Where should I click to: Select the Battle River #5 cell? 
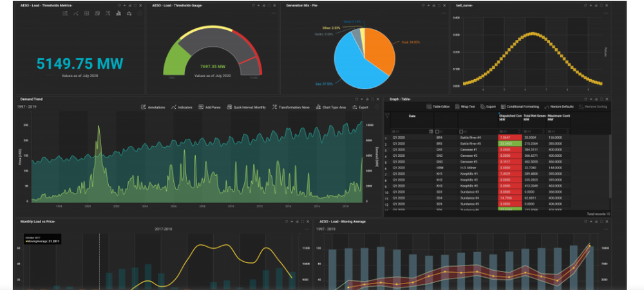tap(478, 144)
